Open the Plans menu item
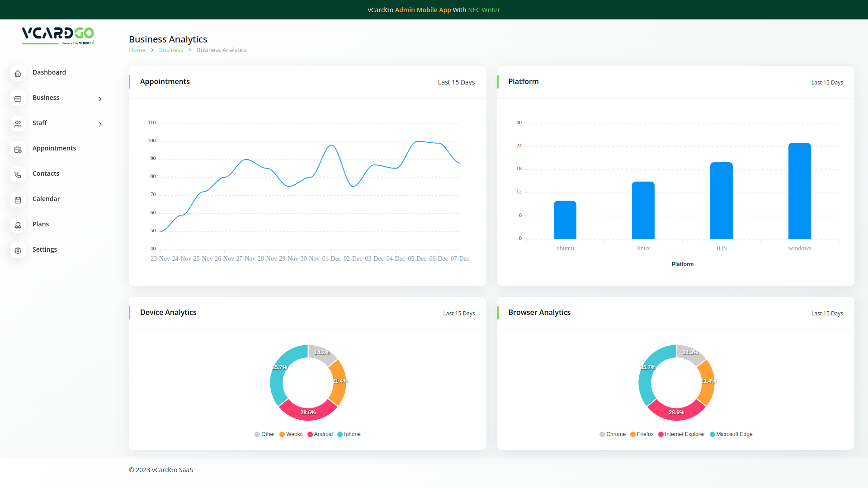 point(41,224)
